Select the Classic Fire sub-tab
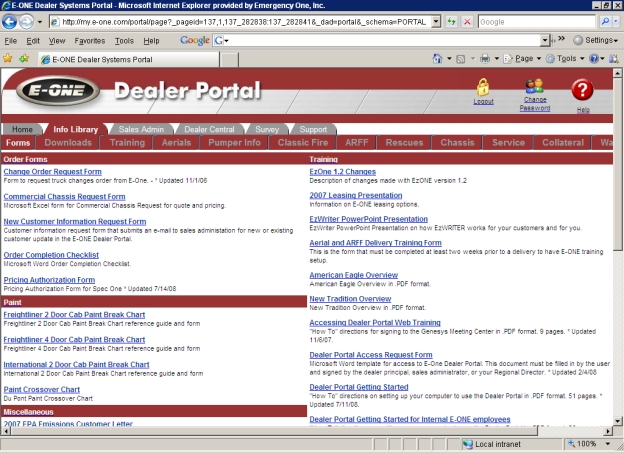 [303, 143]
